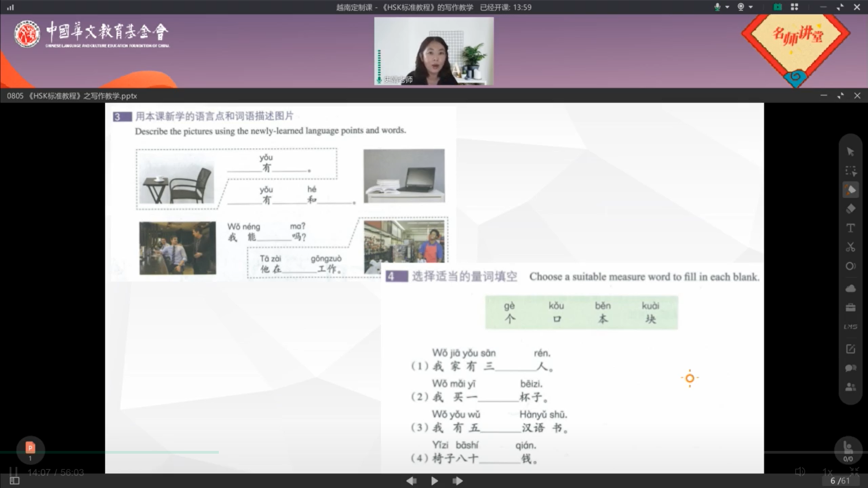The height and width of the screenshot is (488, 868).
Task: Close the pptx presentation panel
Action: tap(857, 96)
